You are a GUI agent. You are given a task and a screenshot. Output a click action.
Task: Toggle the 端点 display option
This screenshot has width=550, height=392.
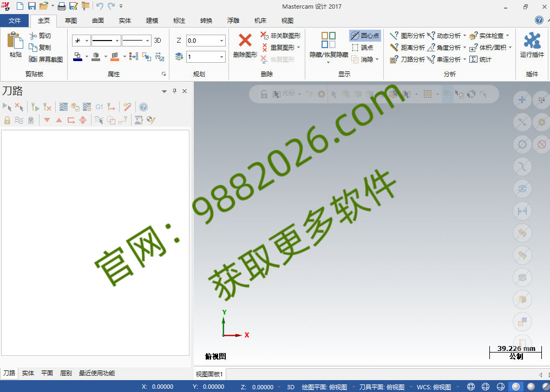click(x=363, y=48)
